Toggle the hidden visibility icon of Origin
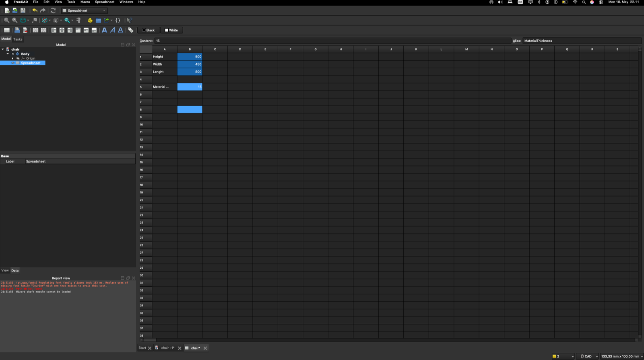Screen dimensions: 644x360 coord(18,58)
